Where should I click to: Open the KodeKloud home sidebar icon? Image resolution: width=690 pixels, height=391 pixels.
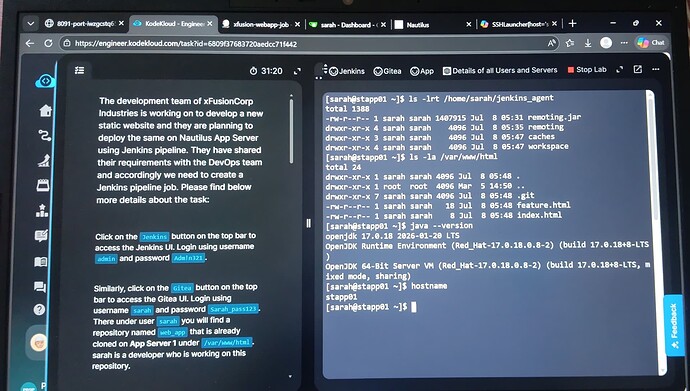coord(45,111)
